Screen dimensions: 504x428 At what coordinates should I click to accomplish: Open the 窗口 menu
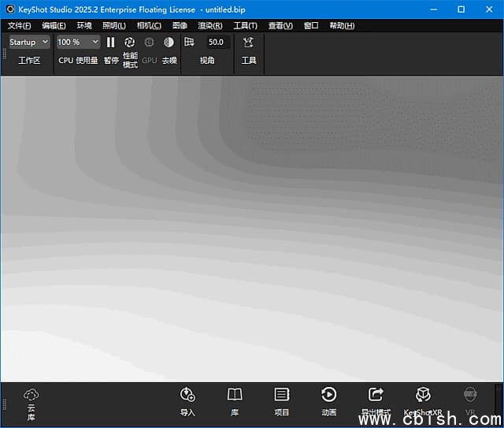click(x=311, y=26)
